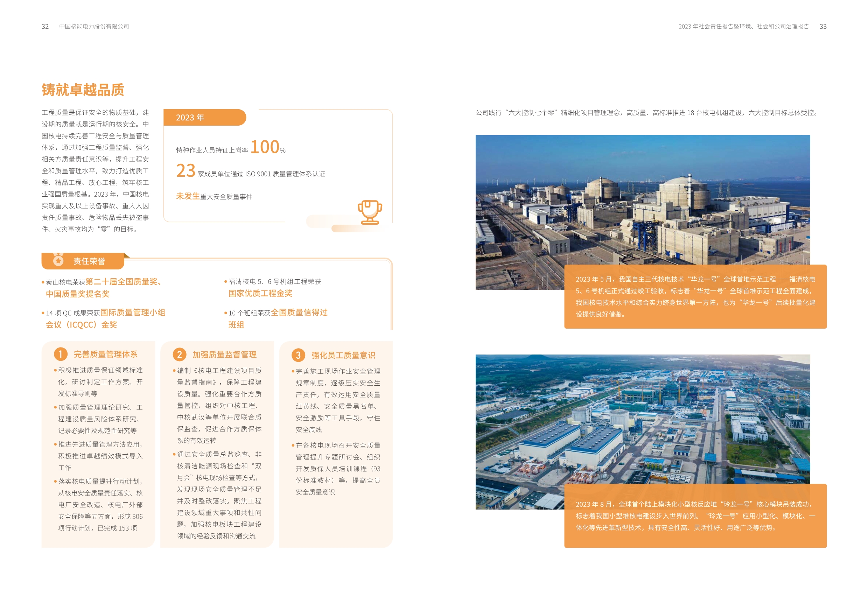Viewport: 868px width, 589px height.
Task: Click the intro paragraph starting 工程质量是保证安全
Action: point(95,171)
